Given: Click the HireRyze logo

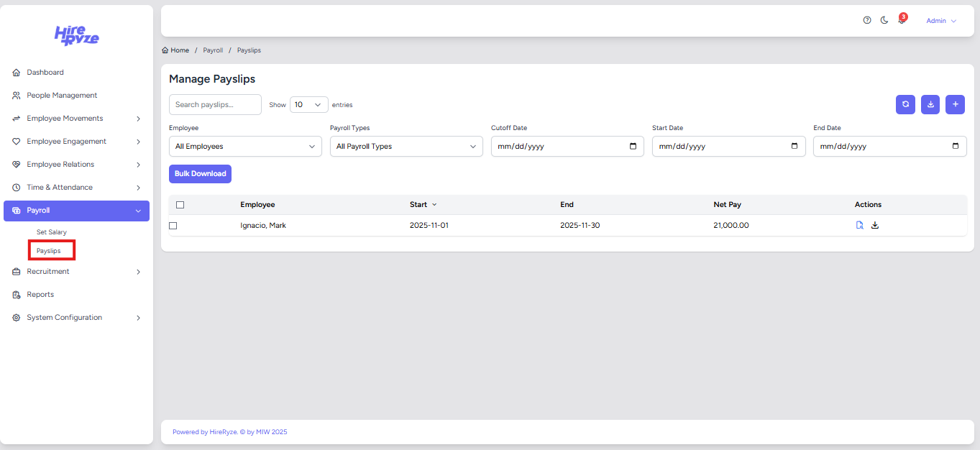Looking at the screenshot, I should [x=77, y=35].
